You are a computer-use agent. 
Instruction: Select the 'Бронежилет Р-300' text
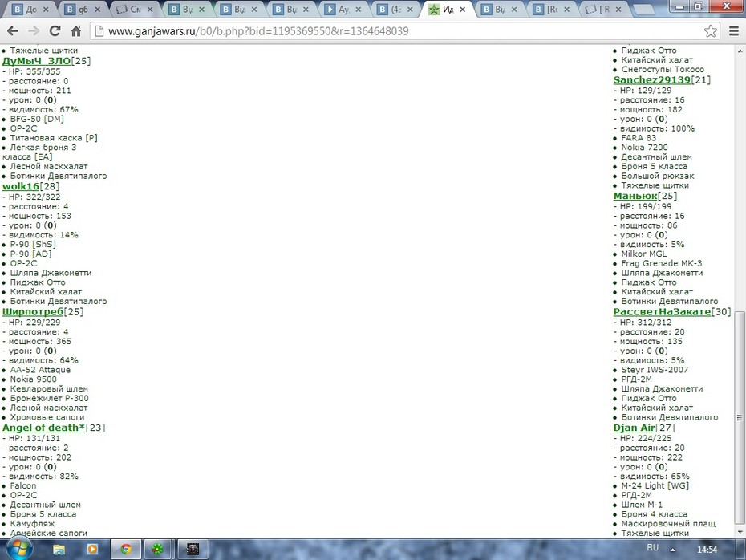pos(50,398)
